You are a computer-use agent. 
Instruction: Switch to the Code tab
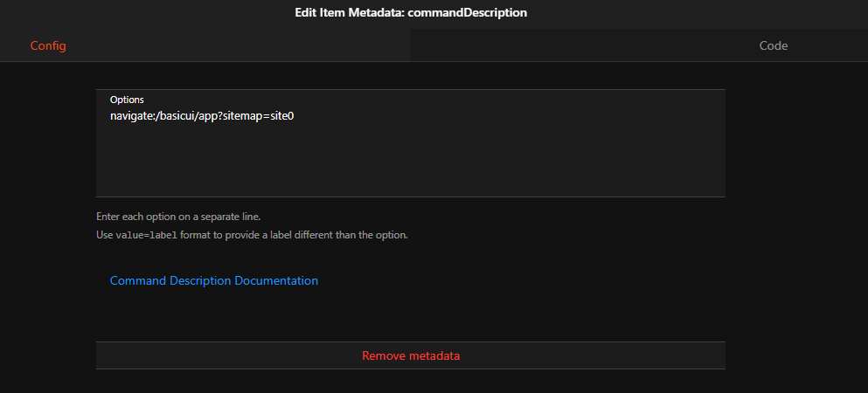(773, 45)
